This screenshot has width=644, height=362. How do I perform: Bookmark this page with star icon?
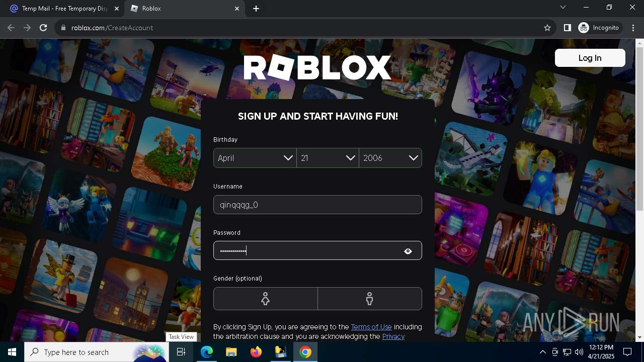(547, 28)
